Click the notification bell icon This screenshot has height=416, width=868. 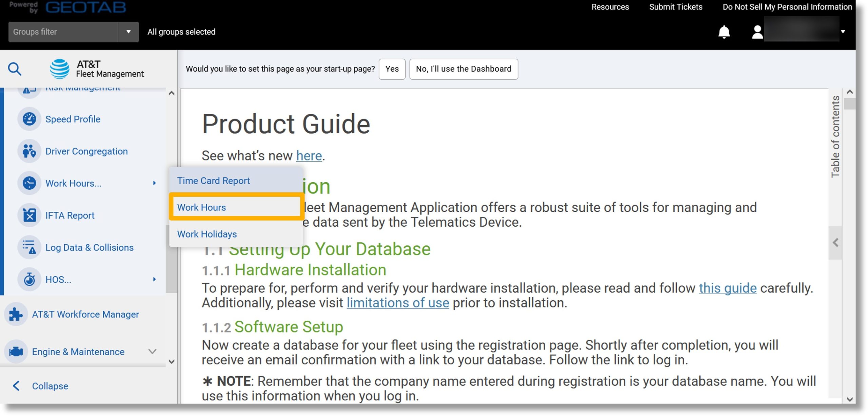[724, 32]
